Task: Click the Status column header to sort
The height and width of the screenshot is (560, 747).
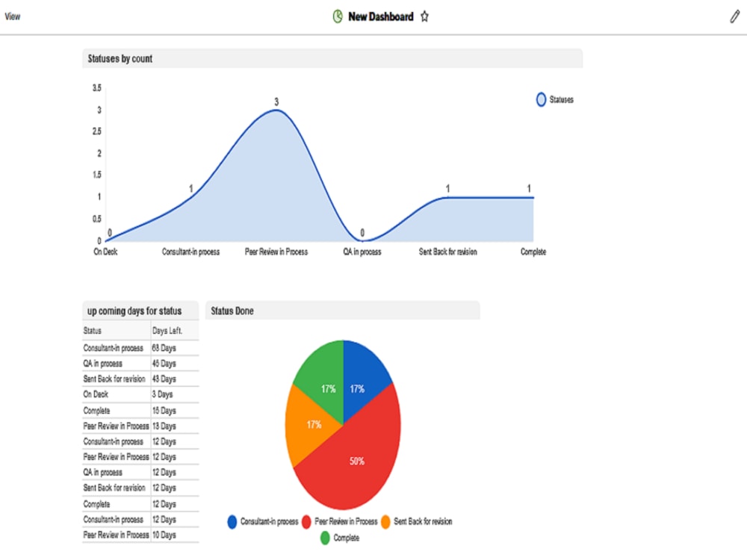Action: (91, 330)
